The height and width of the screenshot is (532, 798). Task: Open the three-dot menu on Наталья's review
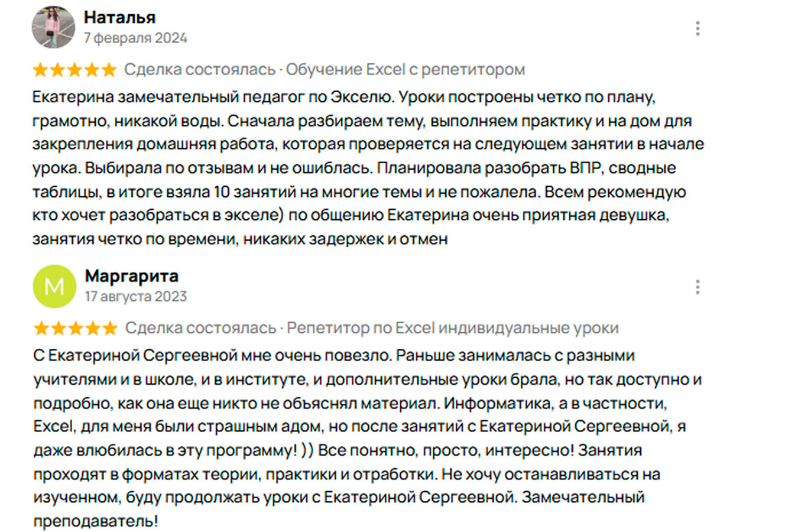pyautogui.click(x=698, y=28)
